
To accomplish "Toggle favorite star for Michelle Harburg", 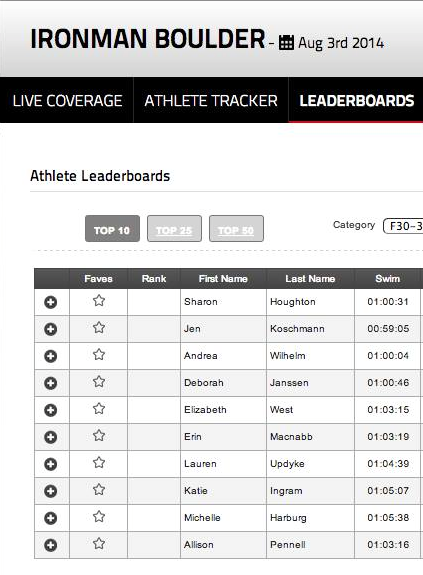I will coord(99,517).
